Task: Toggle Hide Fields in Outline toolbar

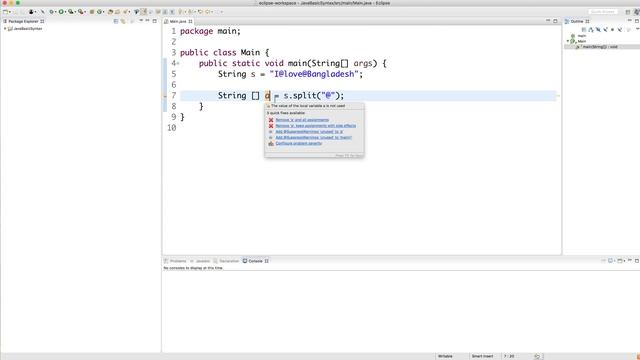Action: pos(598,29)
